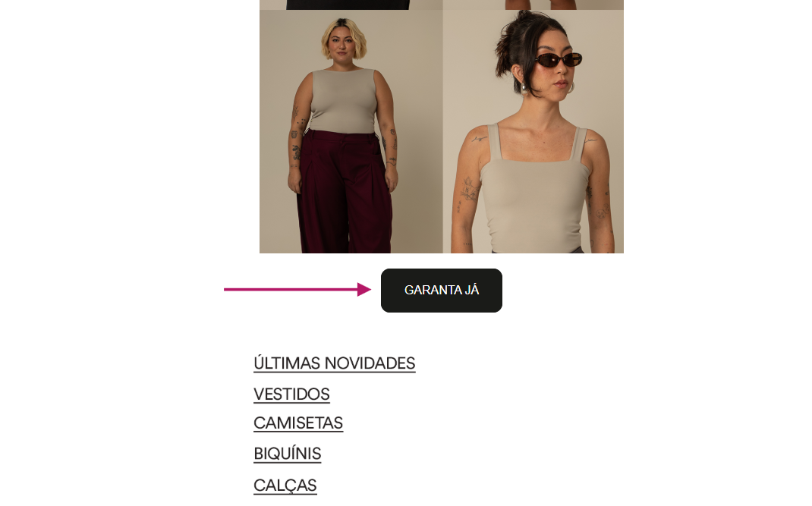This screenshot has height=506, width=812.
Task: Click the dark sunglasses on the right model
Action: coord(558,60)
